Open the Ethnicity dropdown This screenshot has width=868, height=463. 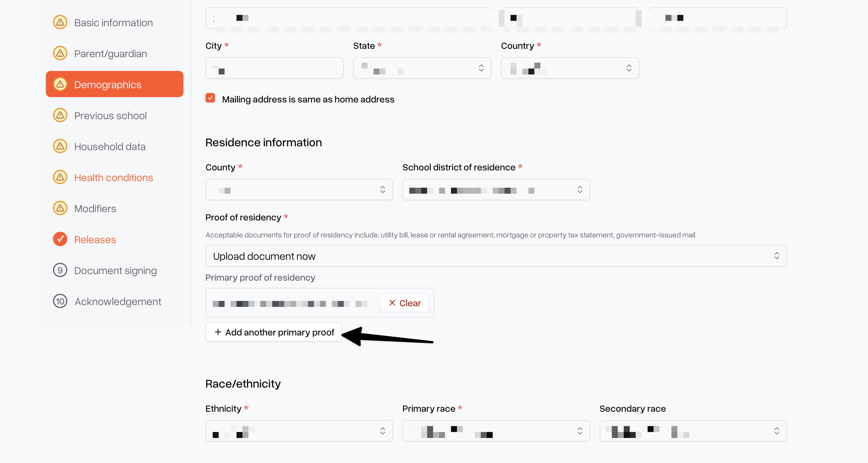pos(299,431)
